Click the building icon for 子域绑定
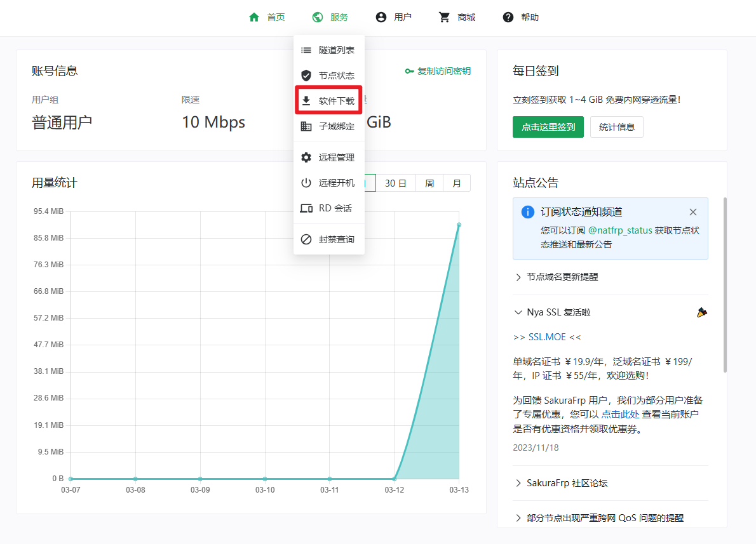The width and height of the screenshot is (756, 544). [306, 126]
